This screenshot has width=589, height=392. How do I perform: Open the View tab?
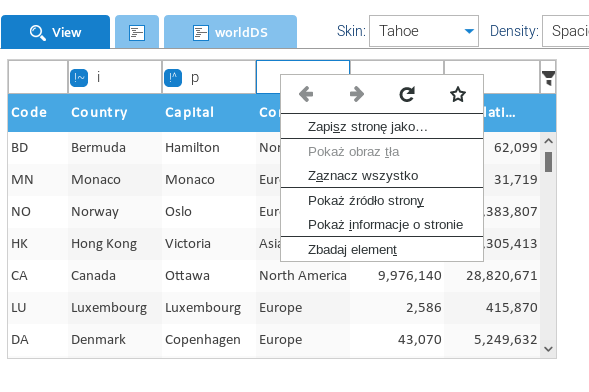click(56, 32)
